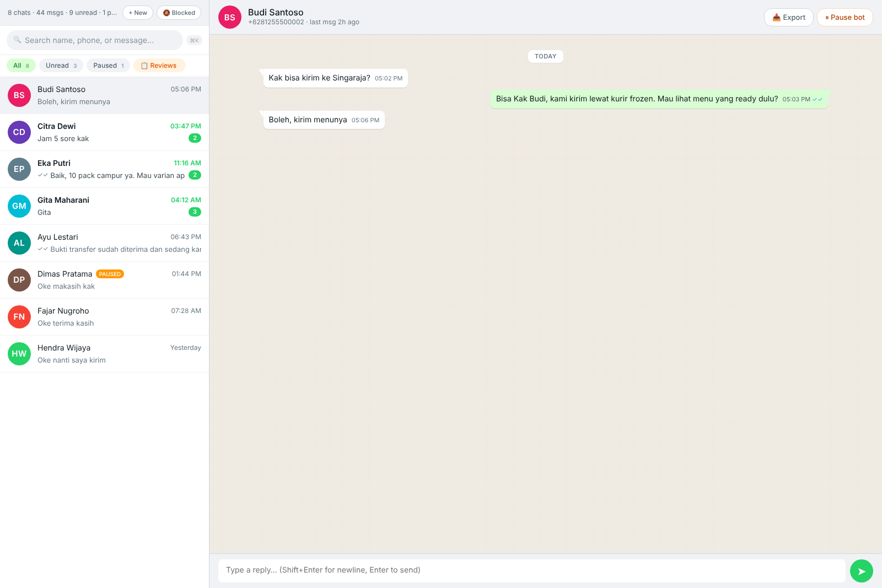Viewport: 882px width, 588px height.
Task: Open Citra Dewi conversation
Action: pyautogui.click(x=105, y=132)
